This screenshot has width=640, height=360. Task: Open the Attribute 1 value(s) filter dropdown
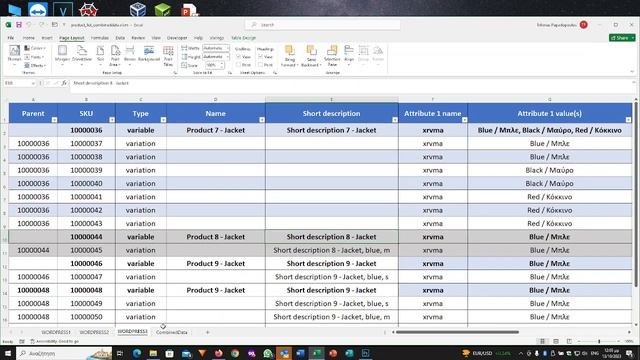tap(628, 120)
